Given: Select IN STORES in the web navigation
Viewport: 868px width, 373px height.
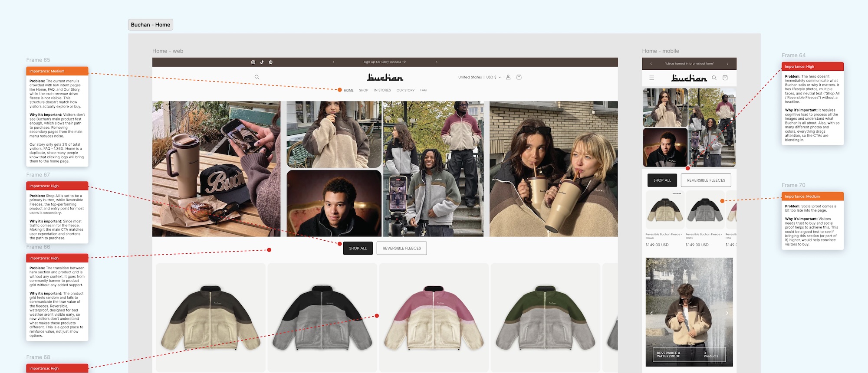Looking at the screenshot, I should tap(382, 90).
